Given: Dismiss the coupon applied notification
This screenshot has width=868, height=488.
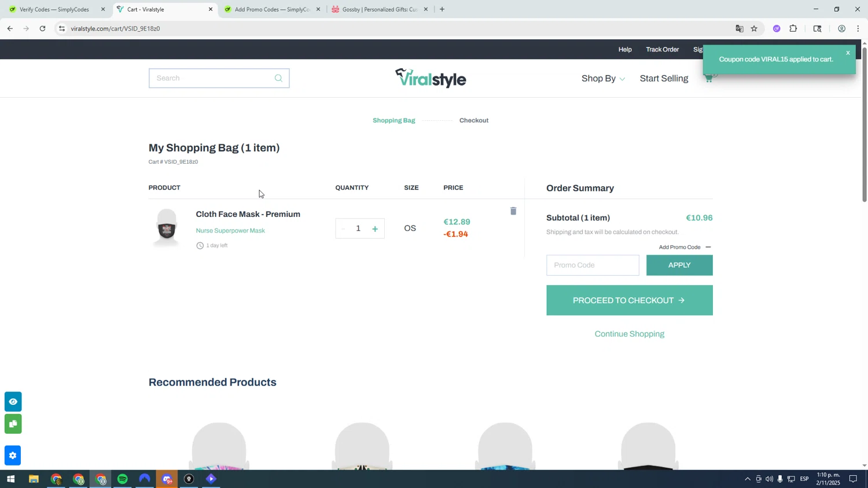Looking at the screenshot, I should [848, 53].
